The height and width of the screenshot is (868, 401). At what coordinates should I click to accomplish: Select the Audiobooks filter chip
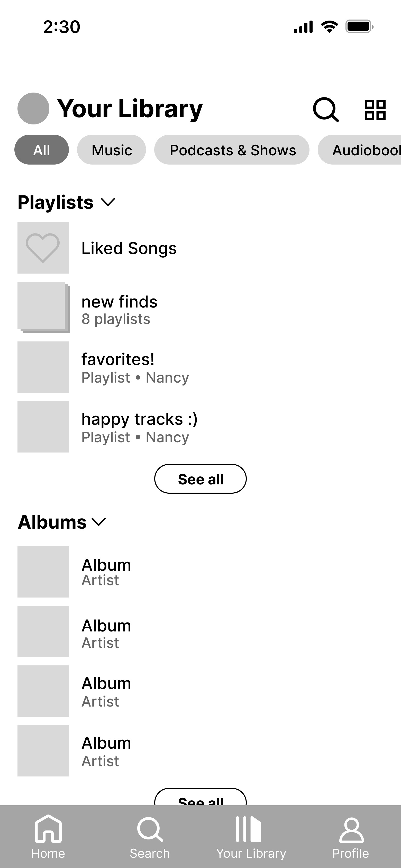coord(360,150)
